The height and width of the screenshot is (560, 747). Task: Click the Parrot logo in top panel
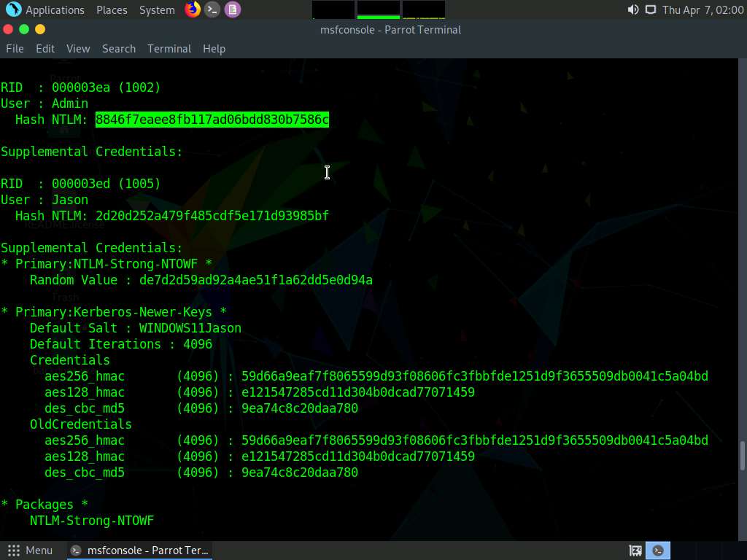coord(13,9)
